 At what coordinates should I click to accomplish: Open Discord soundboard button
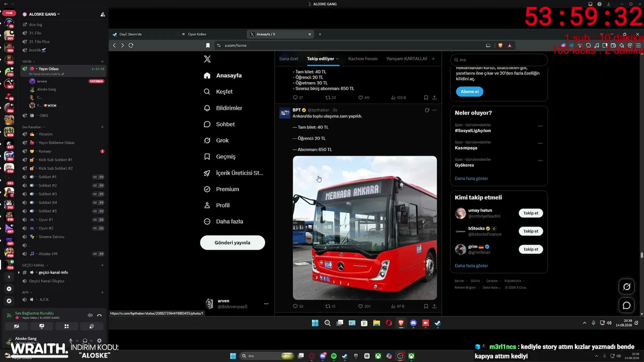click(x=92, y=326)
